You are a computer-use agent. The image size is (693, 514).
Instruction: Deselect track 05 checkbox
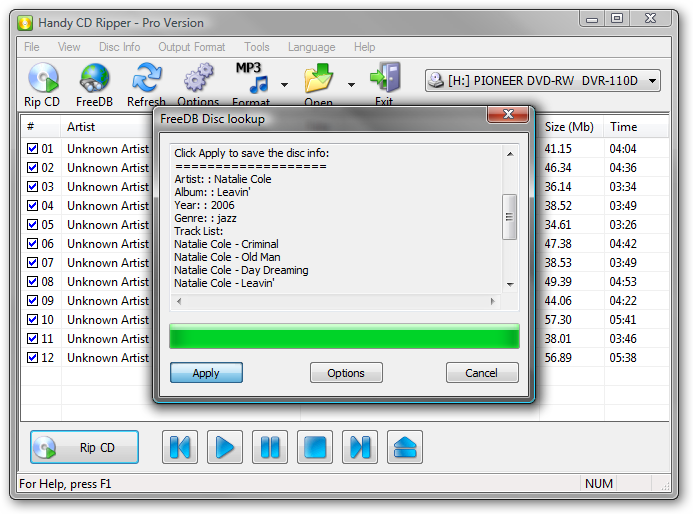click(32, 225)
